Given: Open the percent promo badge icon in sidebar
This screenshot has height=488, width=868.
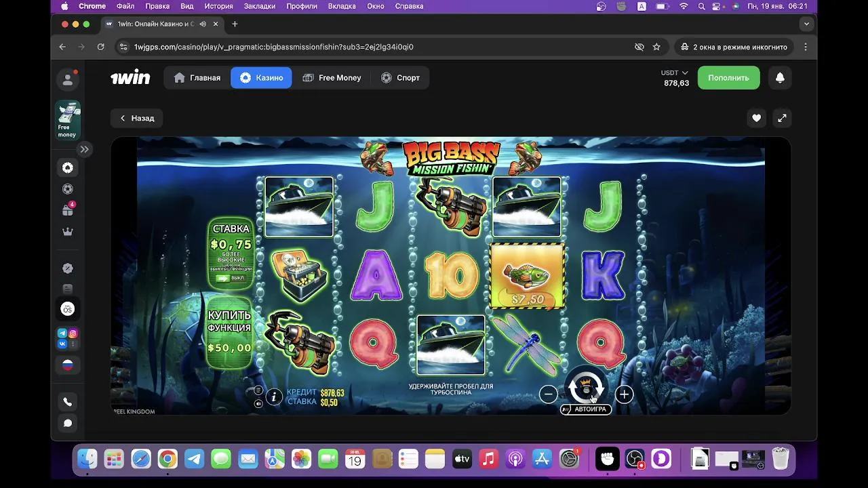Looking at the screenshot, I should point(68,268).
